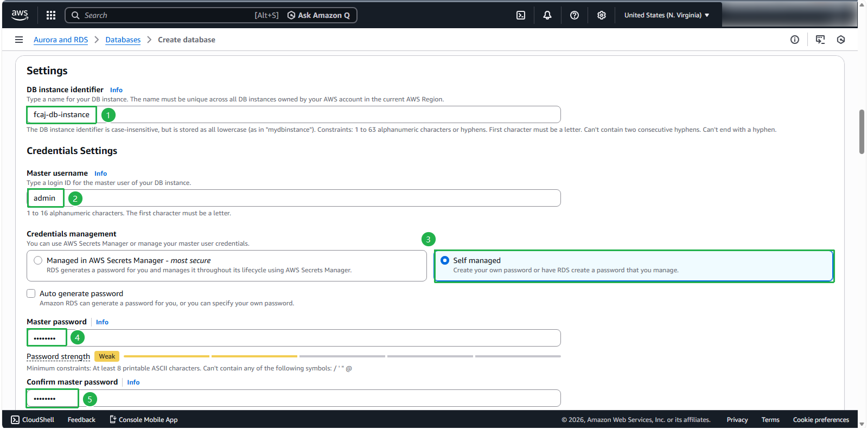This screenshot has width=868, height=429.
Task: Open the tutorials panel icon
Action: [x=820, y=40]
